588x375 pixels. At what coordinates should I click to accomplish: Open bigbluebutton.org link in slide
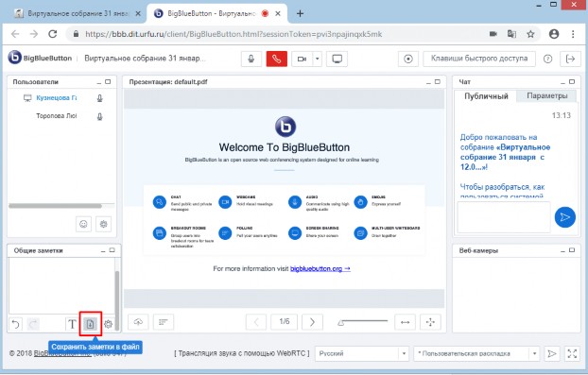(320, 268)
